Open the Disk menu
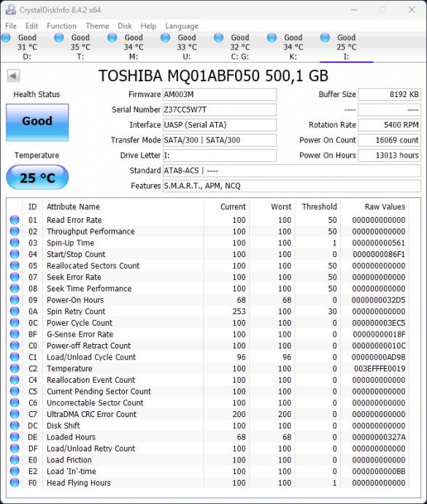The image size is (427, 504). (x=125, y=26)
